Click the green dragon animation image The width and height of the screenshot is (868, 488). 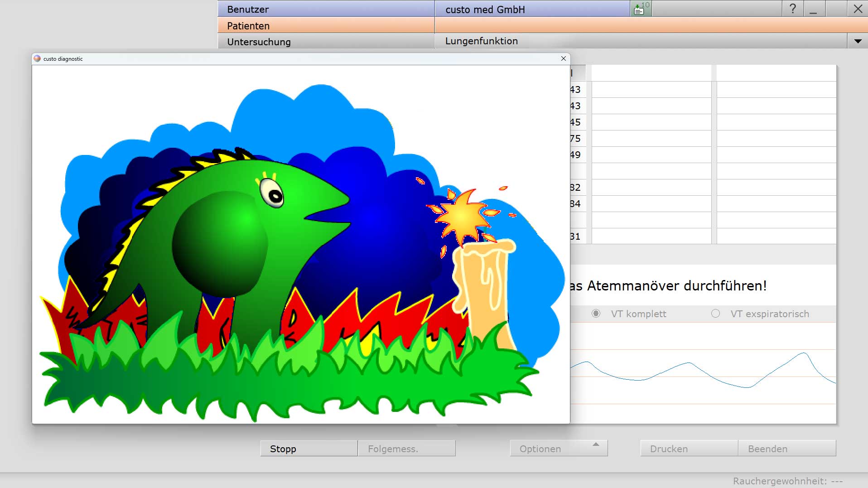tap(301, 244)
